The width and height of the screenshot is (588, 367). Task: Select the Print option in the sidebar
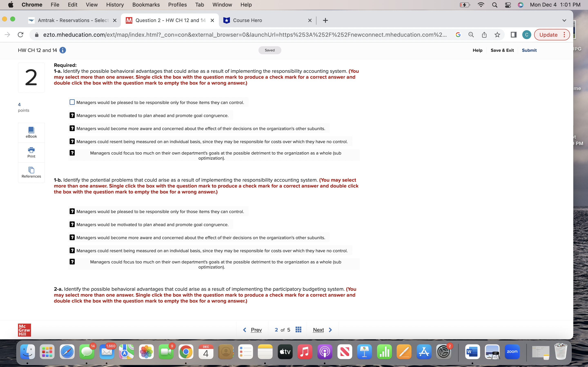(x=31, y=152)
